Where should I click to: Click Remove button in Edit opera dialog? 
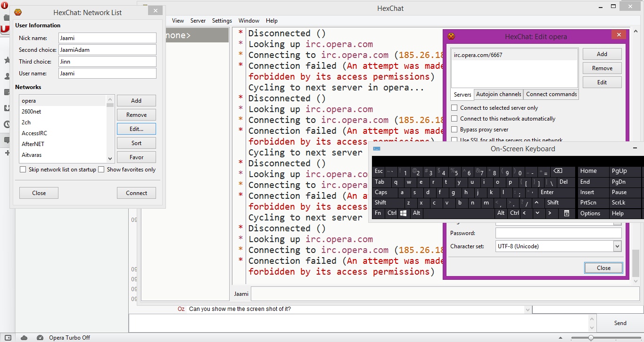(x=602, y=68)
